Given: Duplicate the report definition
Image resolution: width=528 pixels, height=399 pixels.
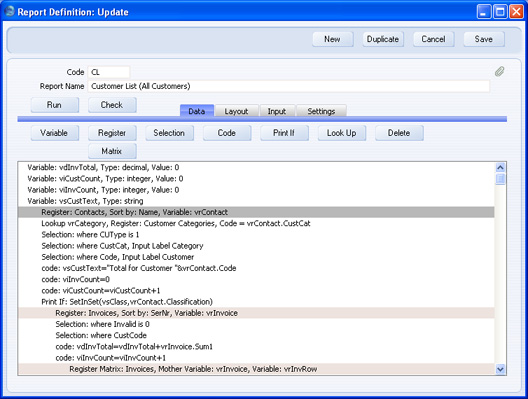Looking at the screenshot, I should pos(383,39).
